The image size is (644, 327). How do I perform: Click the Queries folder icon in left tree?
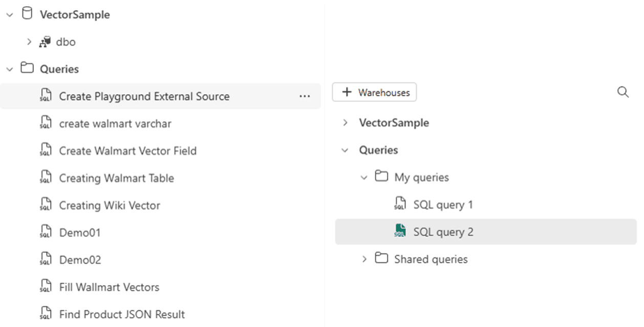pyautogui.click(x=27, y=69)
